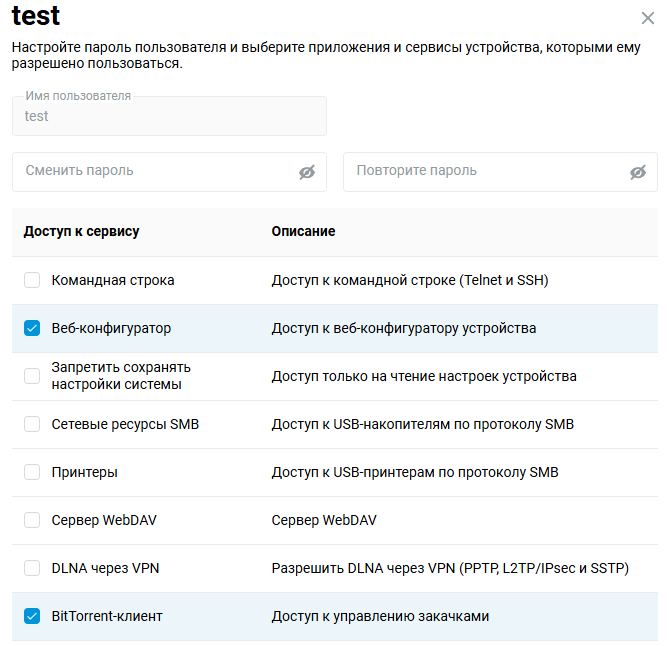Click the 'BitTorrent-клиент' row label

(x=107, y=616)
